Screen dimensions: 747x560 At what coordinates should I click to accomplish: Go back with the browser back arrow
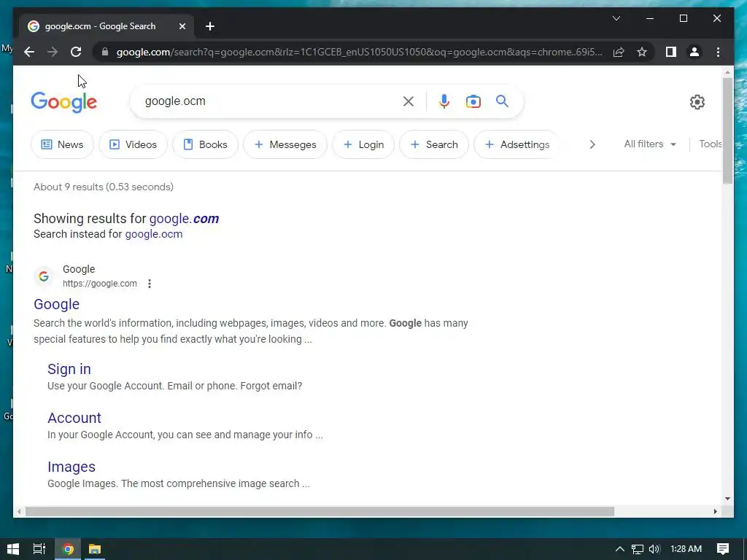point(29,52)
